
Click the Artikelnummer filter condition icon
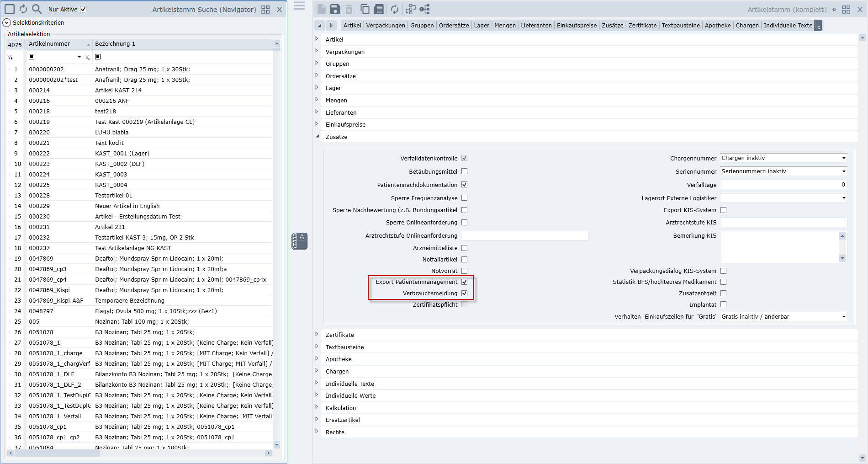pos(32,57)
